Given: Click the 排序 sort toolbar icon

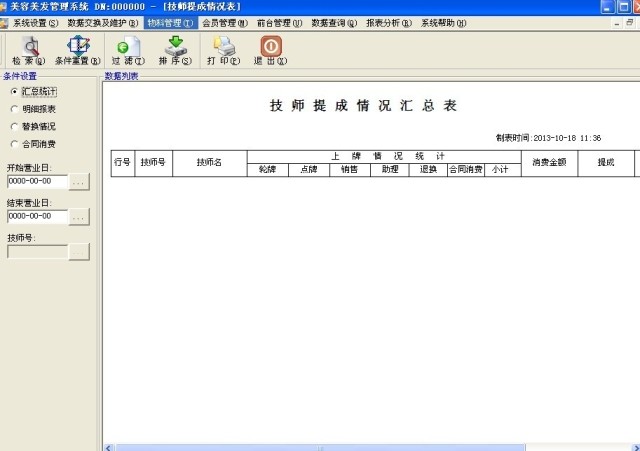Looking at the screenshot, I should (176, 46).
